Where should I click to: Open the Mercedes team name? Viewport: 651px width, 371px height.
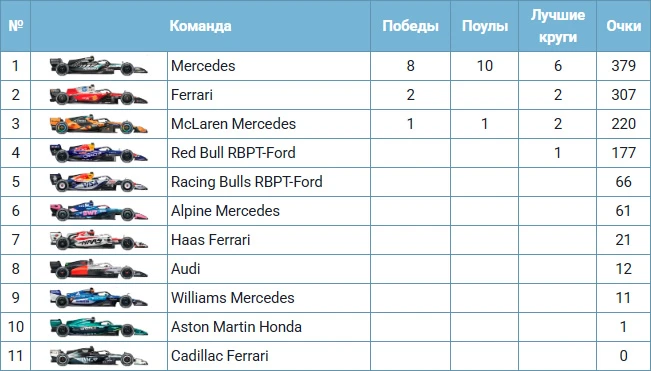tap(203, 66)
